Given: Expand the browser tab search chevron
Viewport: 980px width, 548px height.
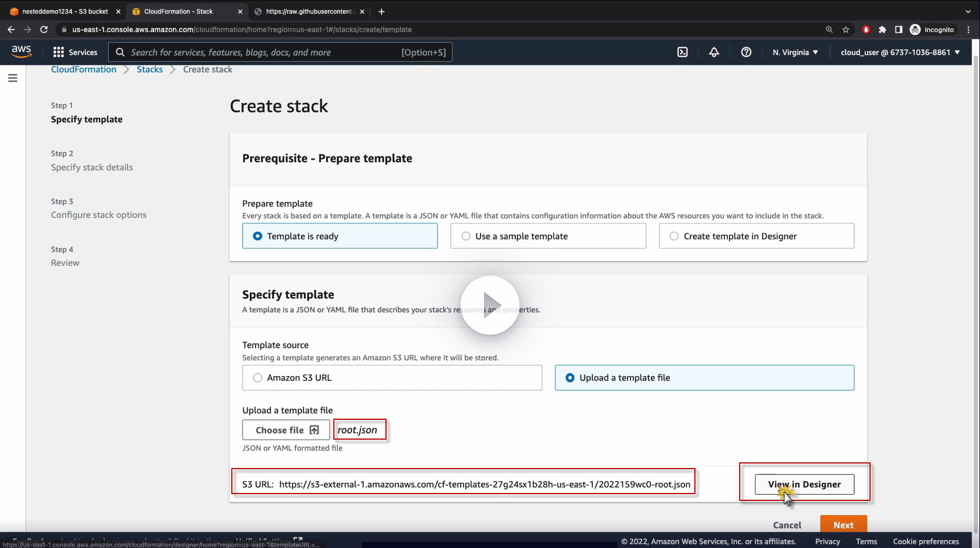Looking at the screenshot, I should [968, 11].
